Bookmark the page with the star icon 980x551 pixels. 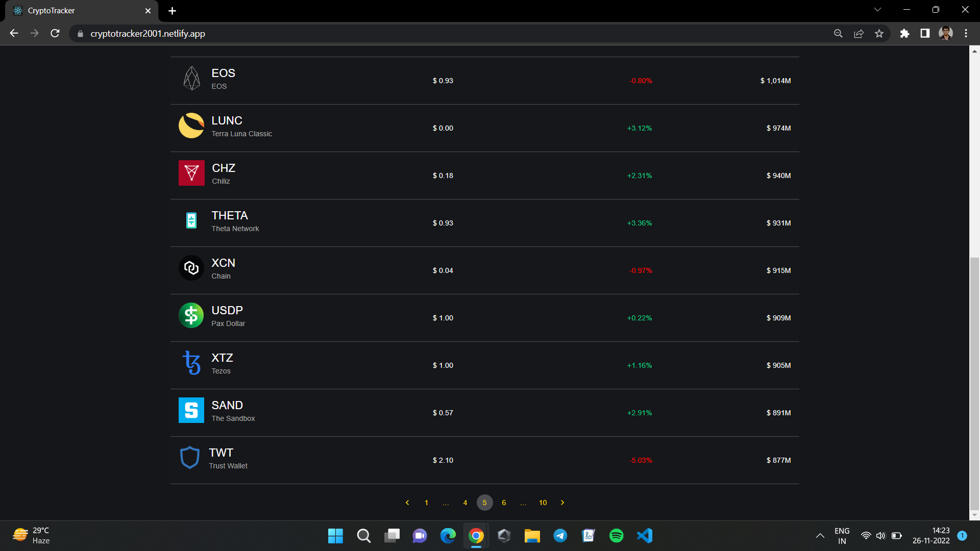[879, 33]
